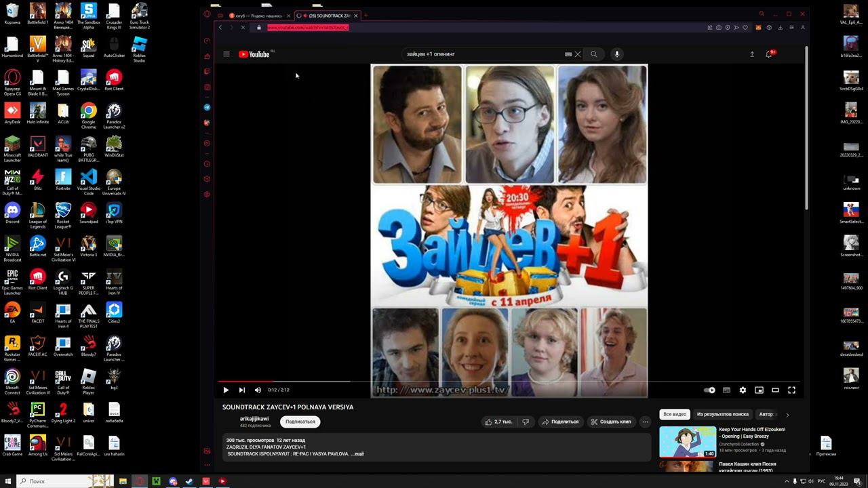Run the YouTube search with magnifier button
Image resolution: width=868 pixels, height=488 pixels.
pyautogui.click(x=594, y=54)
